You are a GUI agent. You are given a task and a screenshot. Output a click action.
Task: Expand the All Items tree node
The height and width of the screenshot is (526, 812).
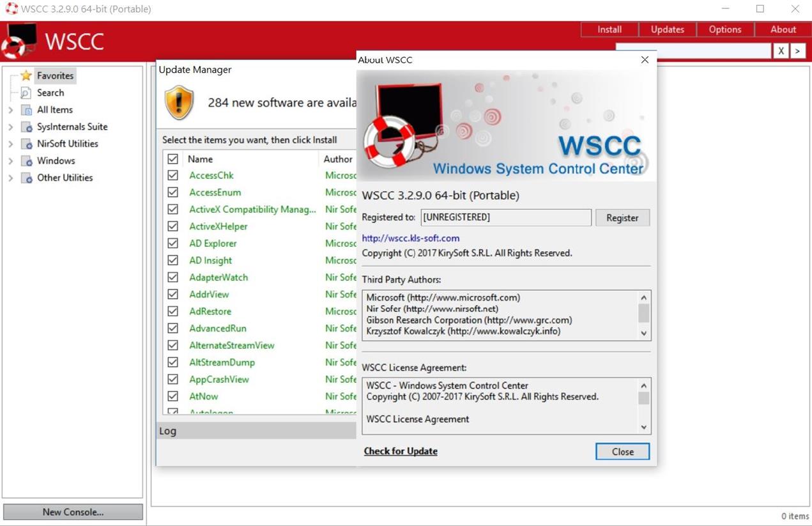(x=10, y=110)
